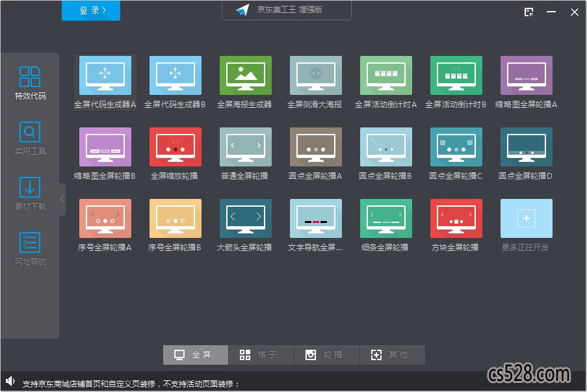587x392 pixels.
Task: Select 序号全屏轮播B icon
Action: 176,218
